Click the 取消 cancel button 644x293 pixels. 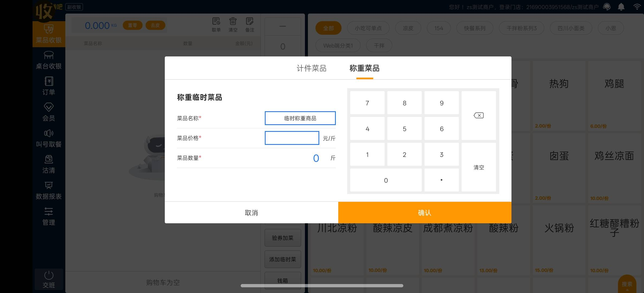(x=251, y=213)
